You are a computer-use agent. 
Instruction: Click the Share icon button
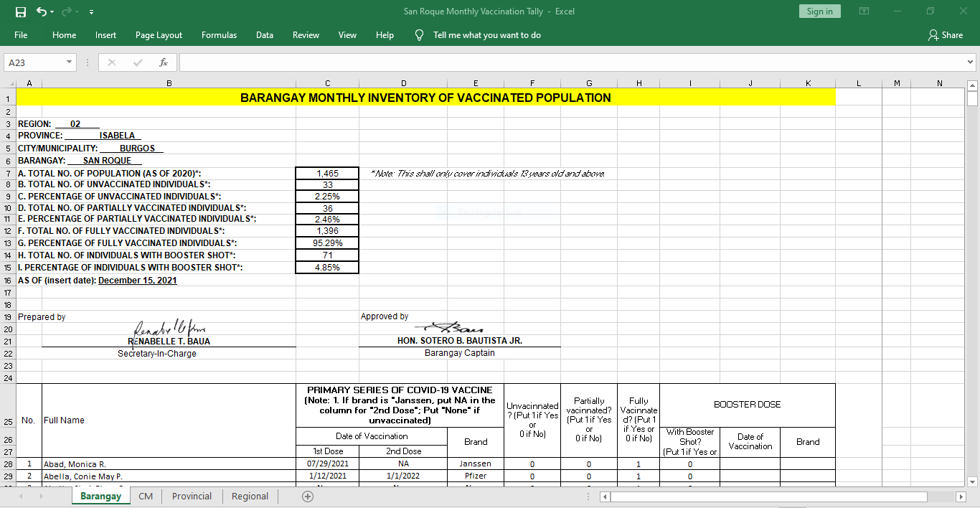click(x=946, y=35)
